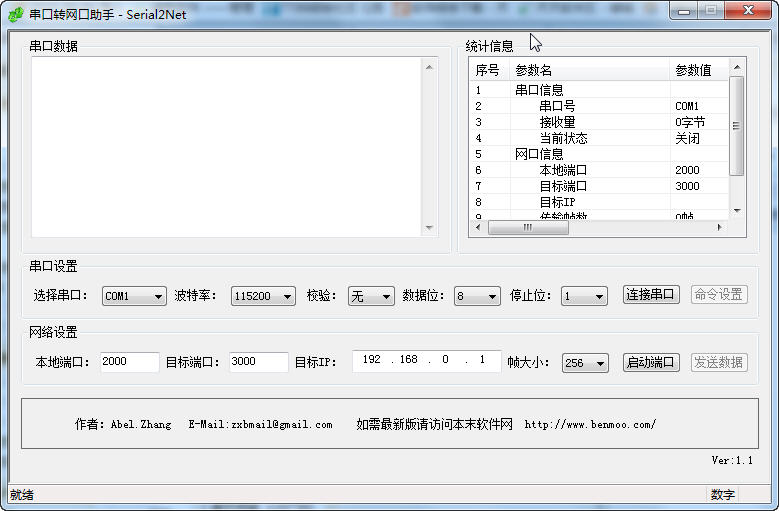Click the 统计信息 vertical scrollbar thumb
Screen dimensions: 779x511
(737, 126)
